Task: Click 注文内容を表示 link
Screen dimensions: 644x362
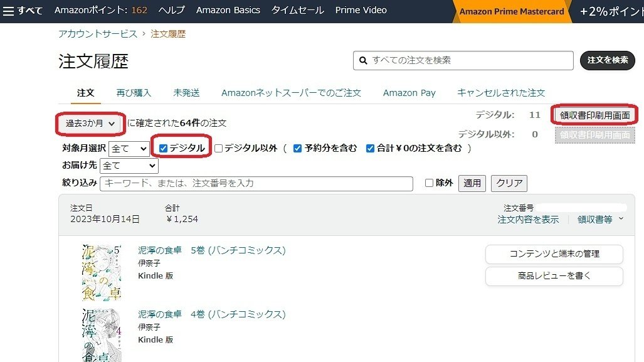Action: 528,220
